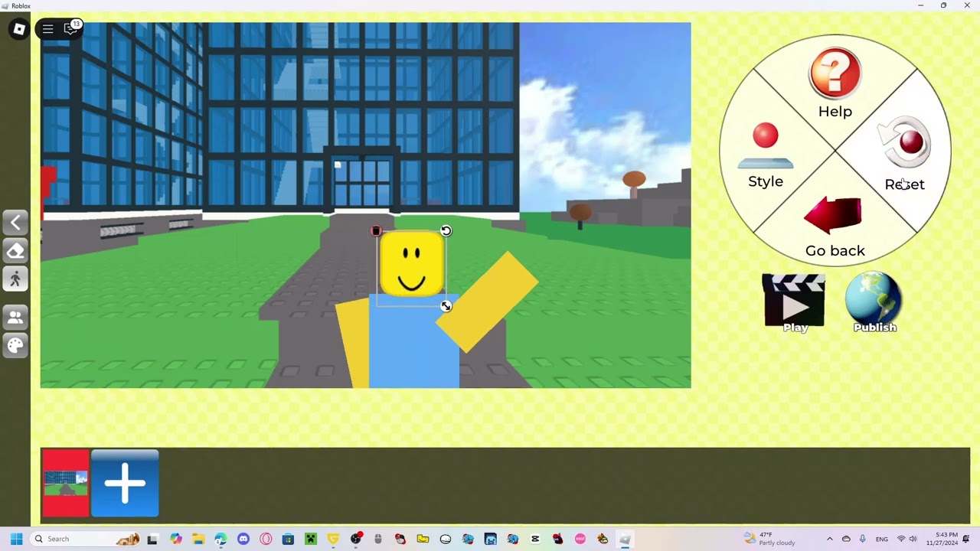Open the notifications bell in the tray

coord(966,539)
